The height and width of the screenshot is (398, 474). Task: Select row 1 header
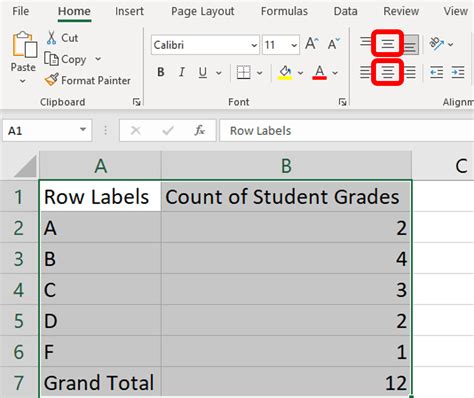pos(19,196)
